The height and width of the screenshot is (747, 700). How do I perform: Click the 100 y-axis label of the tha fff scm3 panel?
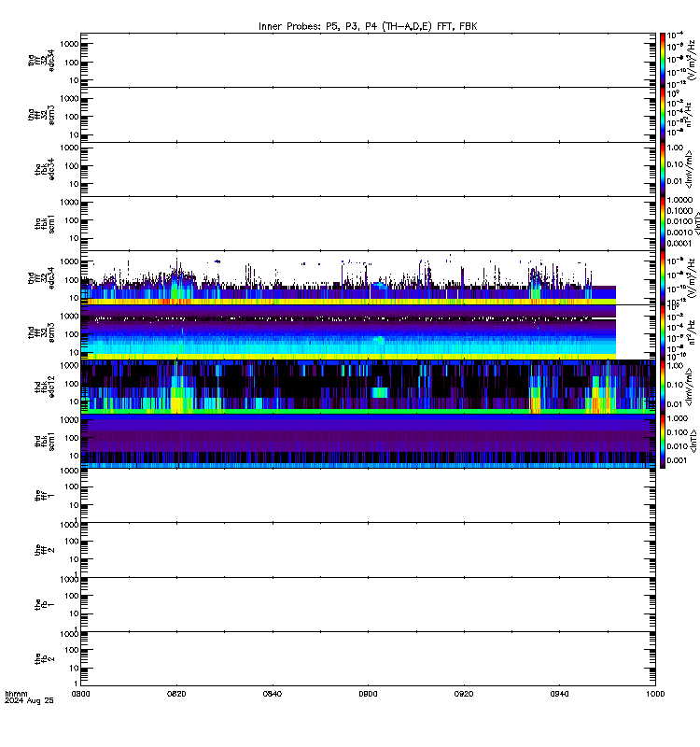click(72, 117)
